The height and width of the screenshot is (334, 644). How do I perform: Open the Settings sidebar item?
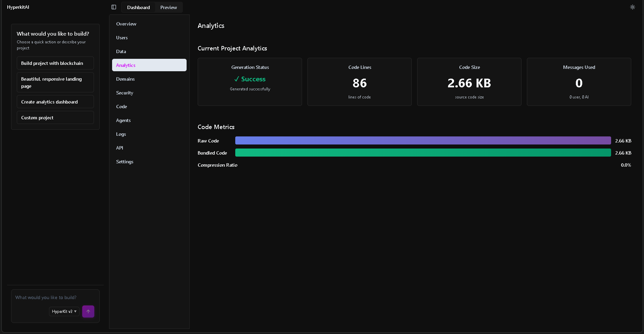125,162
